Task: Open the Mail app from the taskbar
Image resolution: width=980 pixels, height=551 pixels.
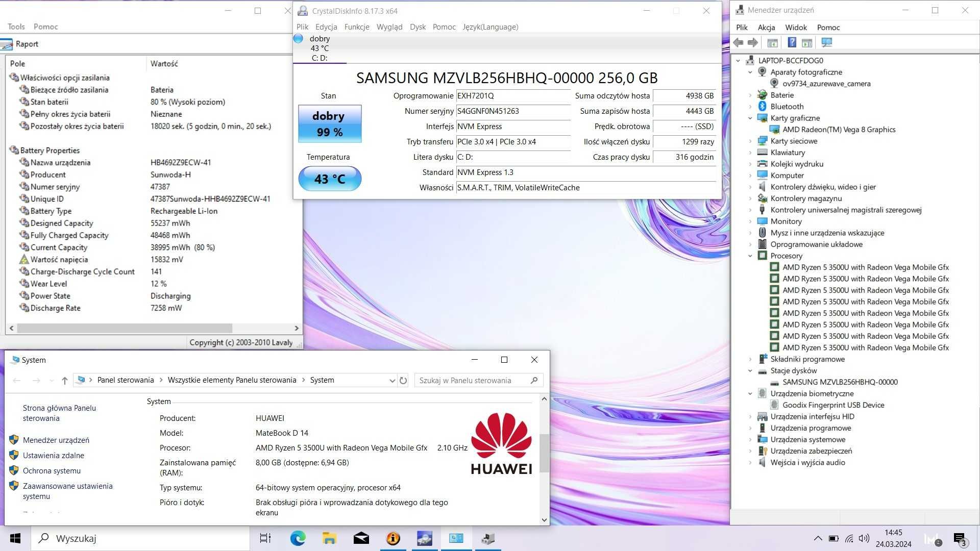Action: click(361, 538)
